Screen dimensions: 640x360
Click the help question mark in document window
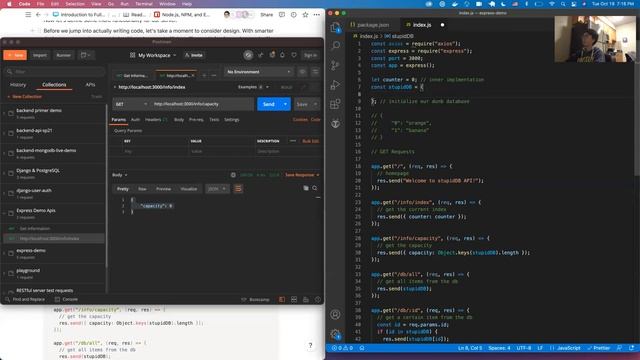[x=310, y=346]
